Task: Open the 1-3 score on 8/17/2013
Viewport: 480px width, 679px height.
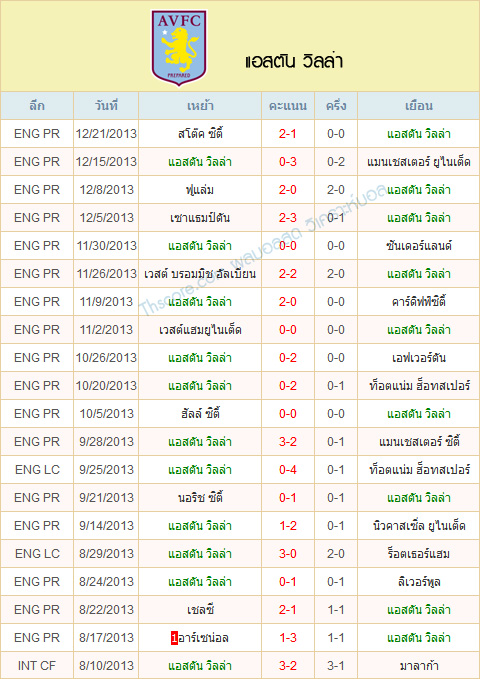Action: click(x=288, y=638)
